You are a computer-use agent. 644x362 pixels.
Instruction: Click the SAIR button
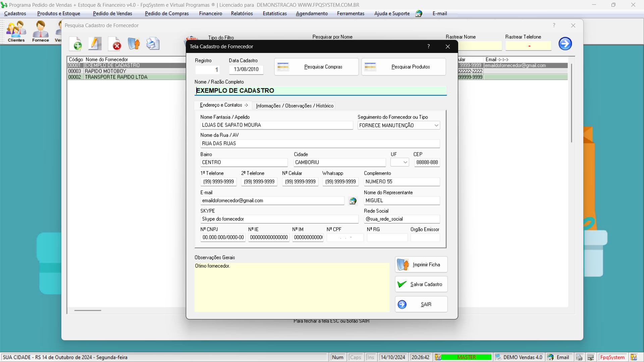(x=421, y=305)
